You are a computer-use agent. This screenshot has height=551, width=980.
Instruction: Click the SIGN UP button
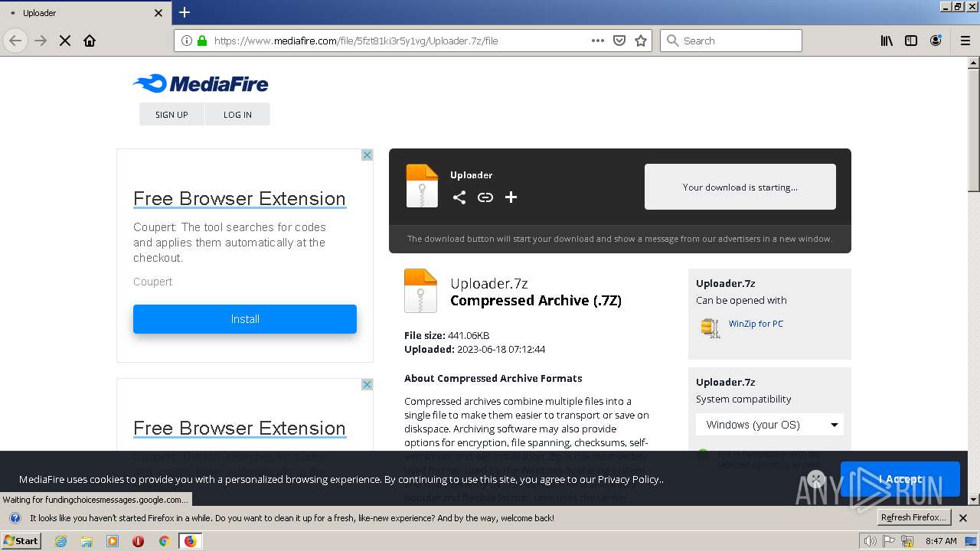pyautogui.click(x=171, y=114)
